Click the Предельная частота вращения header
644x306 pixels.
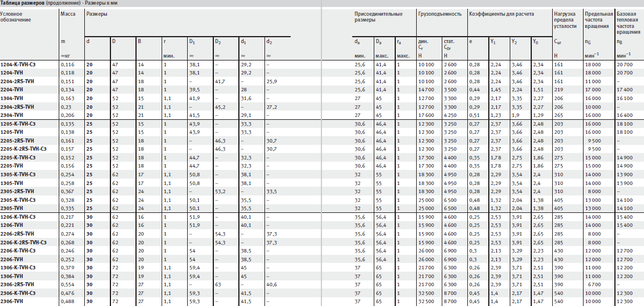[599, 20]
